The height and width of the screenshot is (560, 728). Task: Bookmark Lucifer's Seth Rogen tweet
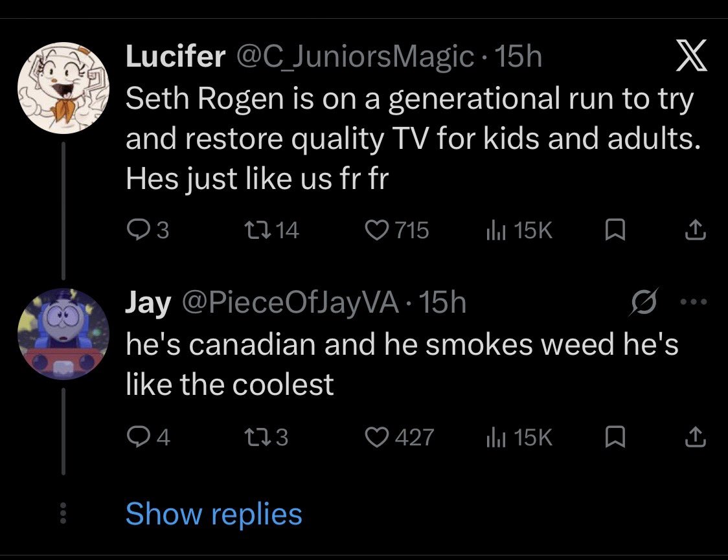tap(612, 230)
